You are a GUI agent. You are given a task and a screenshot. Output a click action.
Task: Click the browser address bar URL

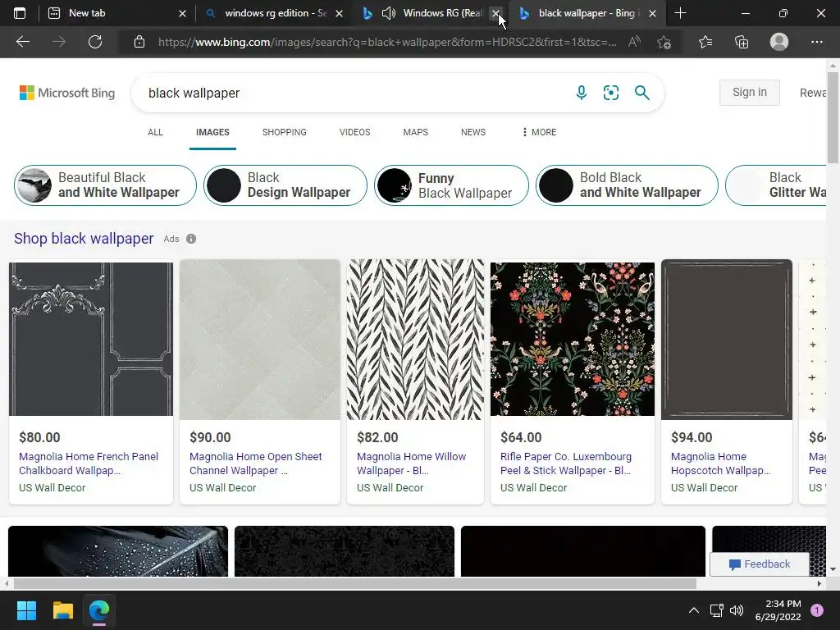pyautogui.click(x=387, y=42)
